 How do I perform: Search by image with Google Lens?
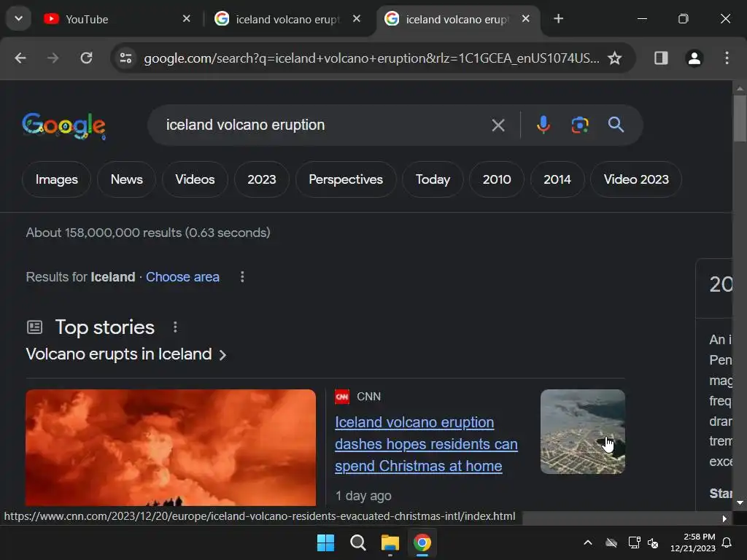(x=579, y=125)
